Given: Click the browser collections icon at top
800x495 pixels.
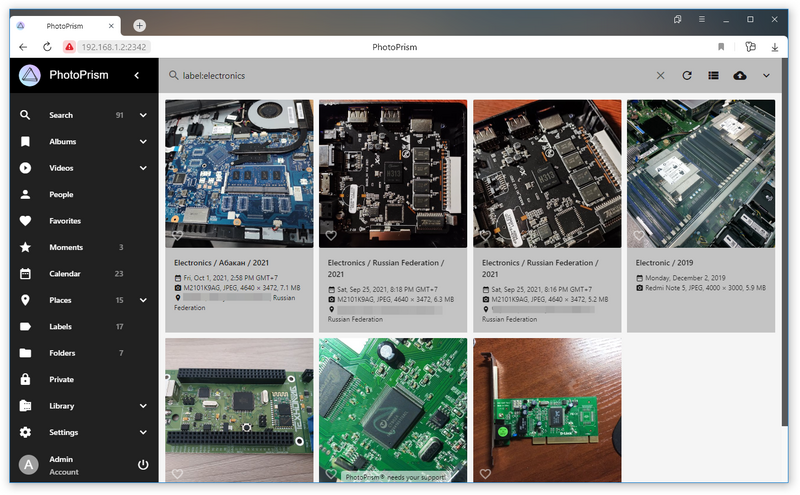Looking at the screenshot, I should [678, 19].
